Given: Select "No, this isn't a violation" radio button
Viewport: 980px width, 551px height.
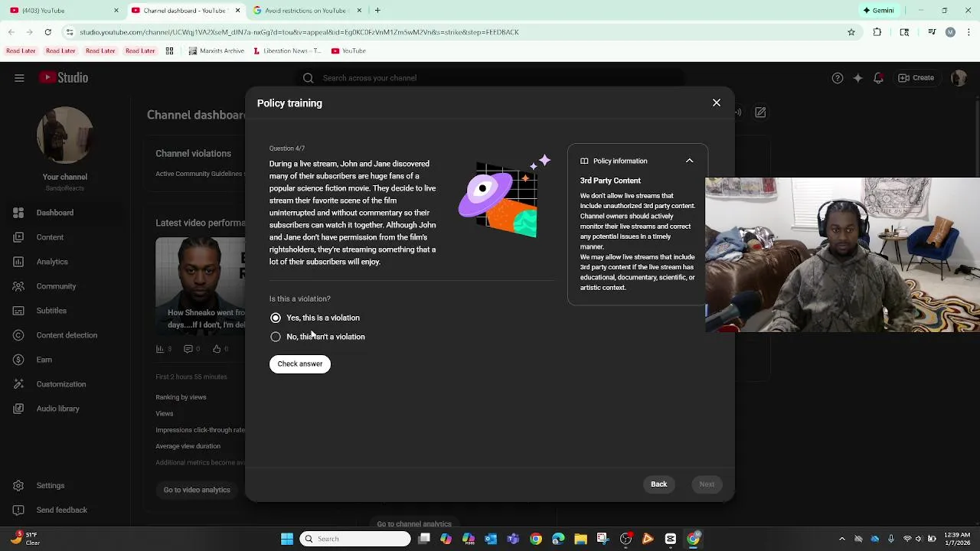Looking at the screenshot, I should [276, 337].
